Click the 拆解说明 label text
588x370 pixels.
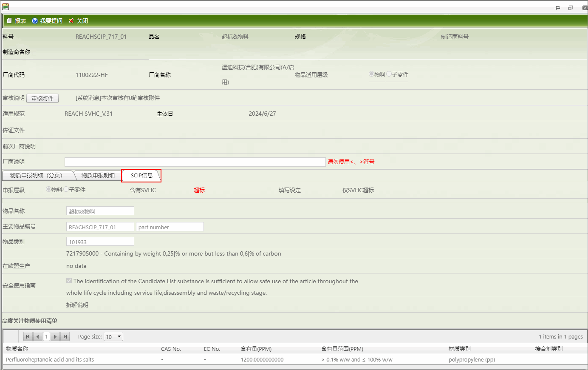(77, 305)
